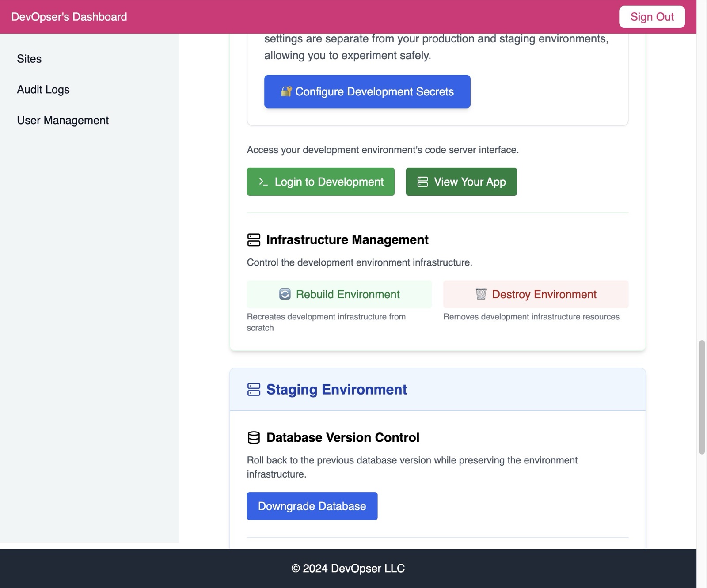The height and width of the screenshot is (588, 707).
Task: Click the Downgrade Database button
Action: tap(312, 506)
